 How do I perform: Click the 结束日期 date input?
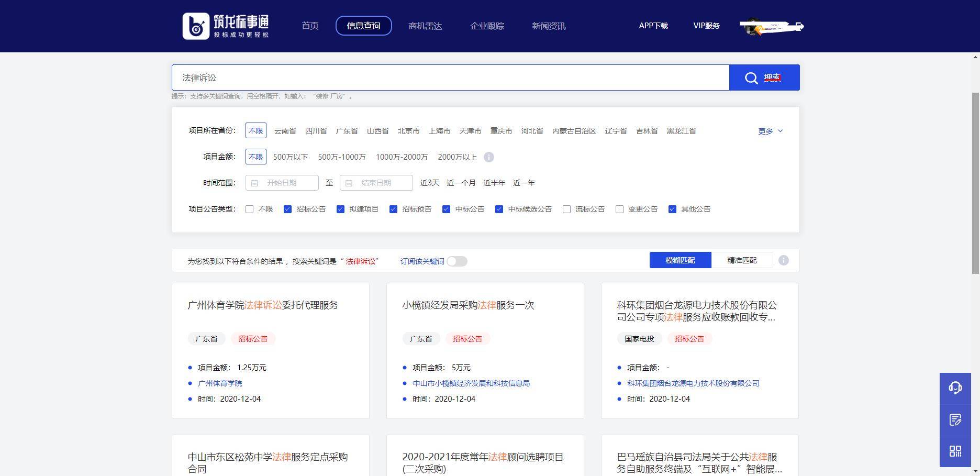[x=376, y=183]
